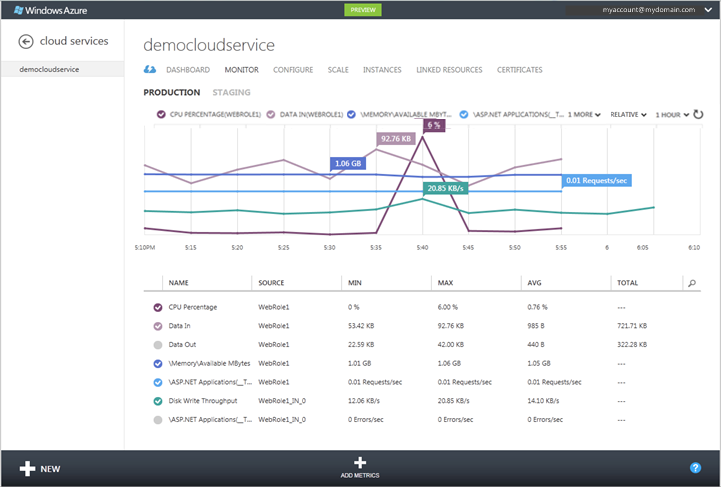Sort table by MIN column
Screen dimensions: 721x487
[x=355, y=283]
